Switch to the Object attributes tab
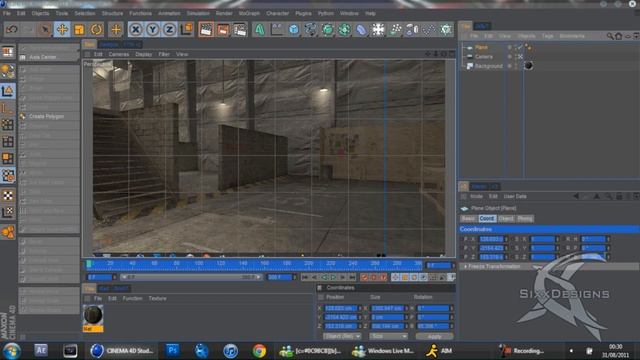Viewport: 640px width, 360px height. (506, 219)
